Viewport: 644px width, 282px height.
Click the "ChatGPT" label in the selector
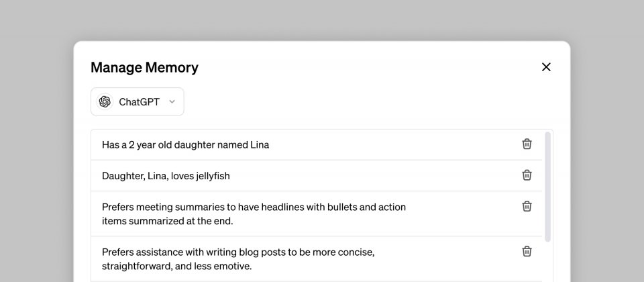(x=140, y=102)
